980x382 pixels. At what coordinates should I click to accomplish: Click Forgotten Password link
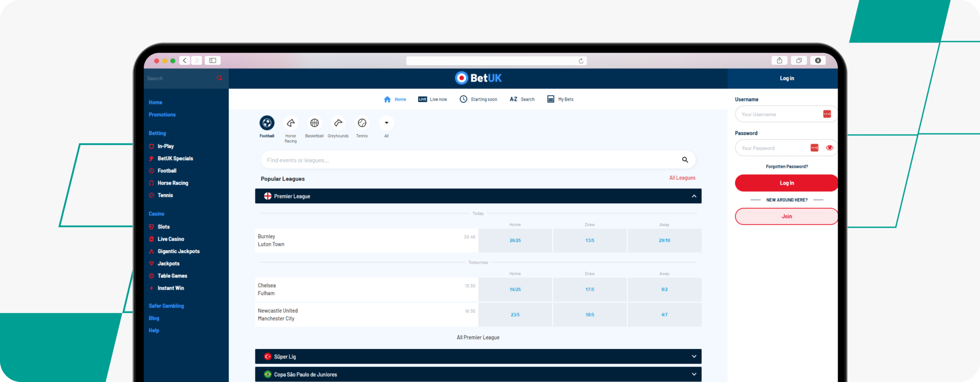coord(787,167)
